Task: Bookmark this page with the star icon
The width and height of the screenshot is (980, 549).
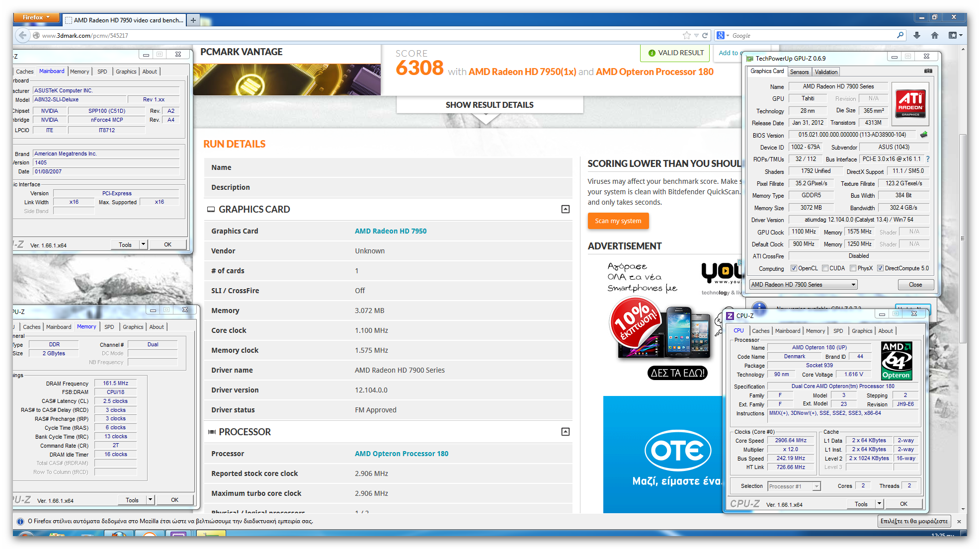Action: coord(687,35)
